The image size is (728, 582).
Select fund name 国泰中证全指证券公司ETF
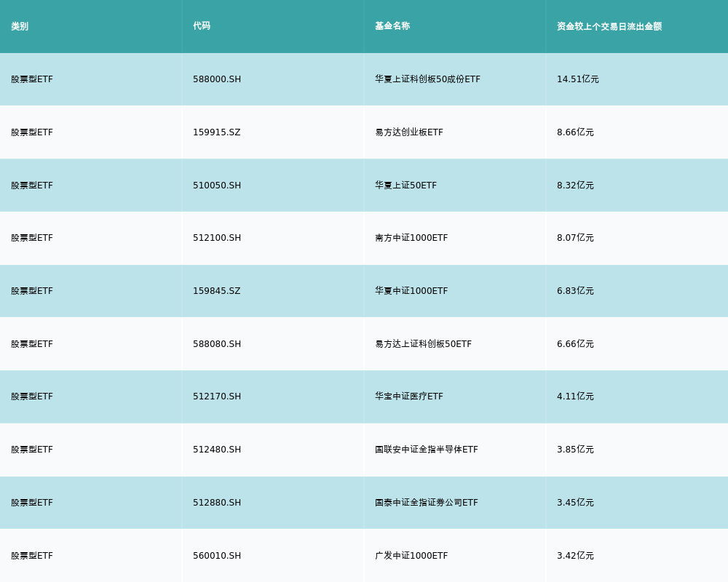click(426, 503)
